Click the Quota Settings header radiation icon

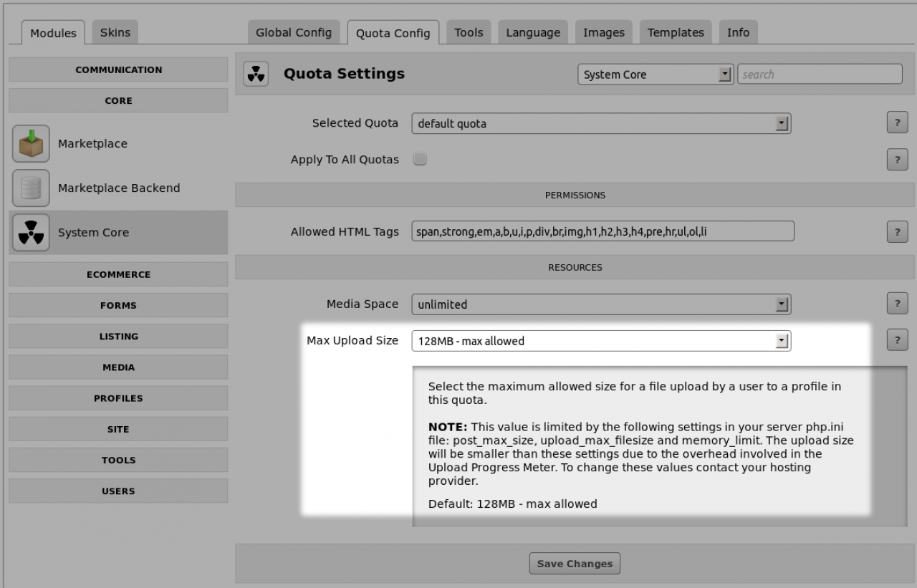coord(256,74)
